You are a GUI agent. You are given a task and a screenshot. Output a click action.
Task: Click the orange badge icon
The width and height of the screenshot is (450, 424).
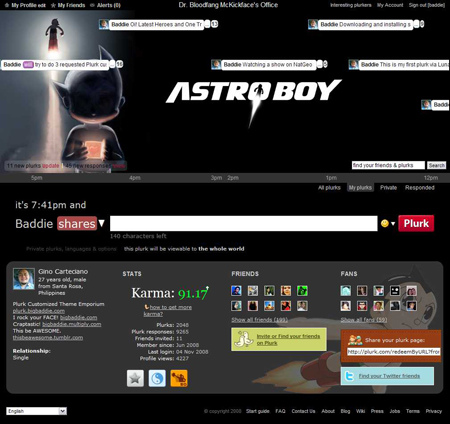point(179,378)
